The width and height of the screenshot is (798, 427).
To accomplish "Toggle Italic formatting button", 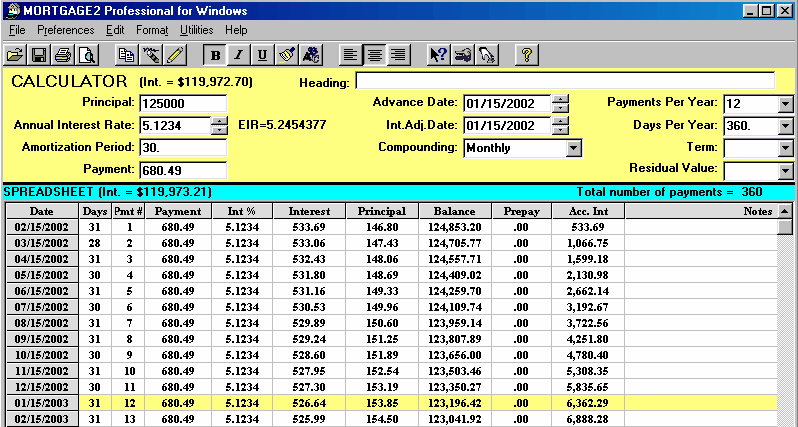I will pyautogui.click(x=238, y=55).
